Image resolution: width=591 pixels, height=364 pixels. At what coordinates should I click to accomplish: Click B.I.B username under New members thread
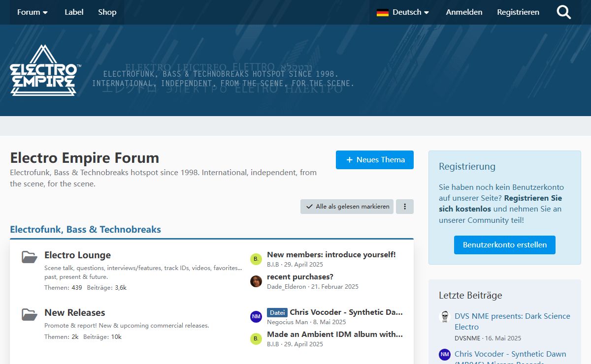273,264
